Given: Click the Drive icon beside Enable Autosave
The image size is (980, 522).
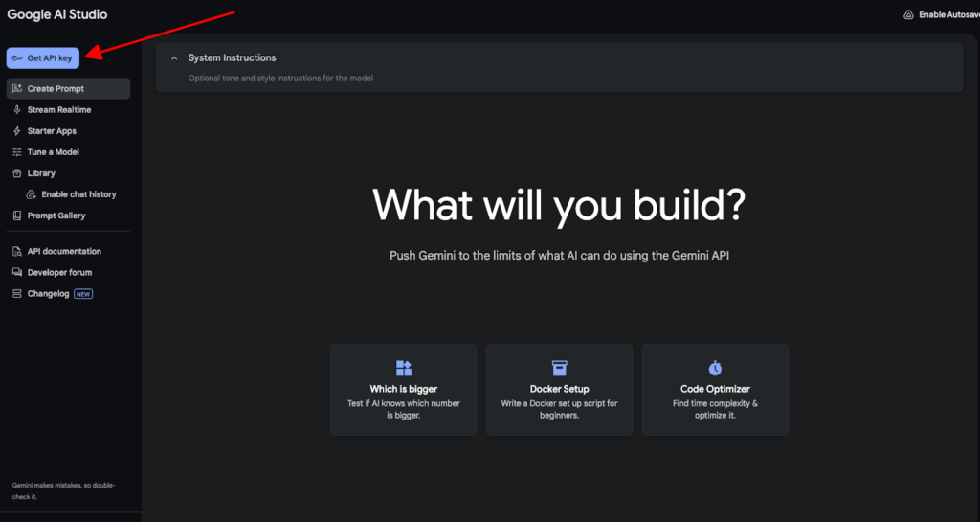Looking at the screenshot, I should click(909, 15).
